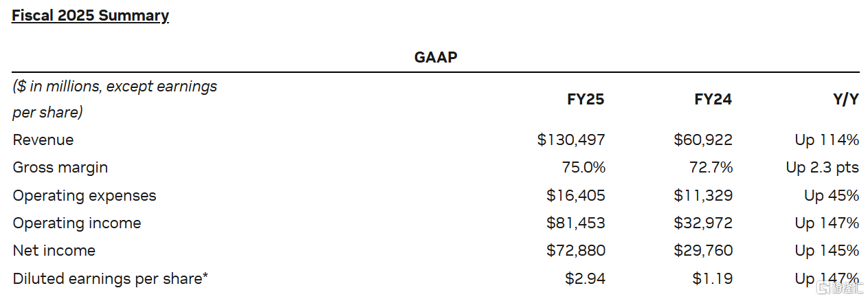Click FY25 operating expenses $16,405

[x=576, y=196]
